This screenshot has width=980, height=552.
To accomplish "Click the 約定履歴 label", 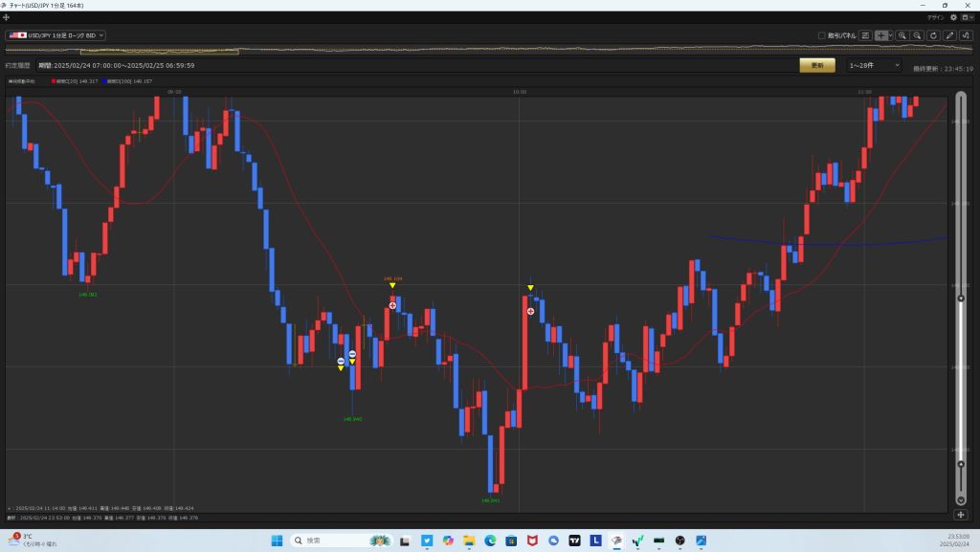I will coord(17,65).
